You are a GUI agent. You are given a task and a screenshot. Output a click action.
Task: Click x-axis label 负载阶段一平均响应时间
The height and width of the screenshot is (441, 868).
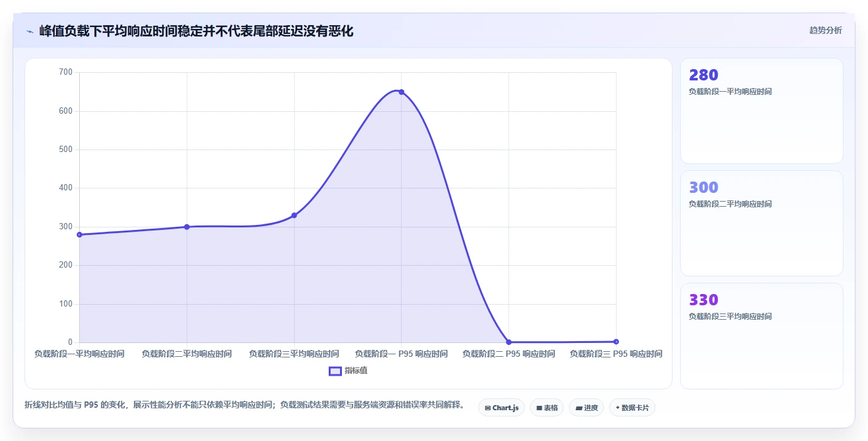[x=79, y=354]
